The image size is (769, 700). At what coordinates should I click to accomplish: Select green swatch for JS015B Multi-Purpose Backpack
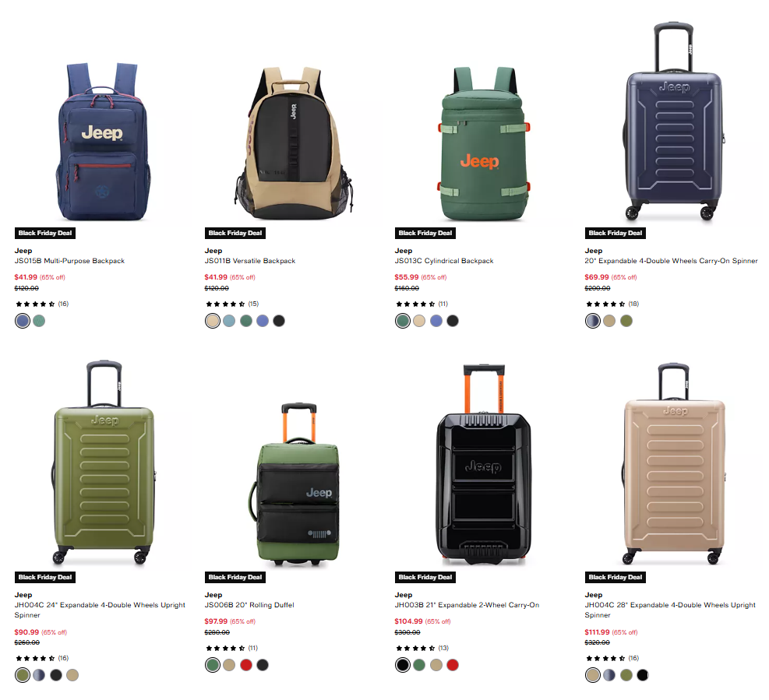(x=39, y=321)
